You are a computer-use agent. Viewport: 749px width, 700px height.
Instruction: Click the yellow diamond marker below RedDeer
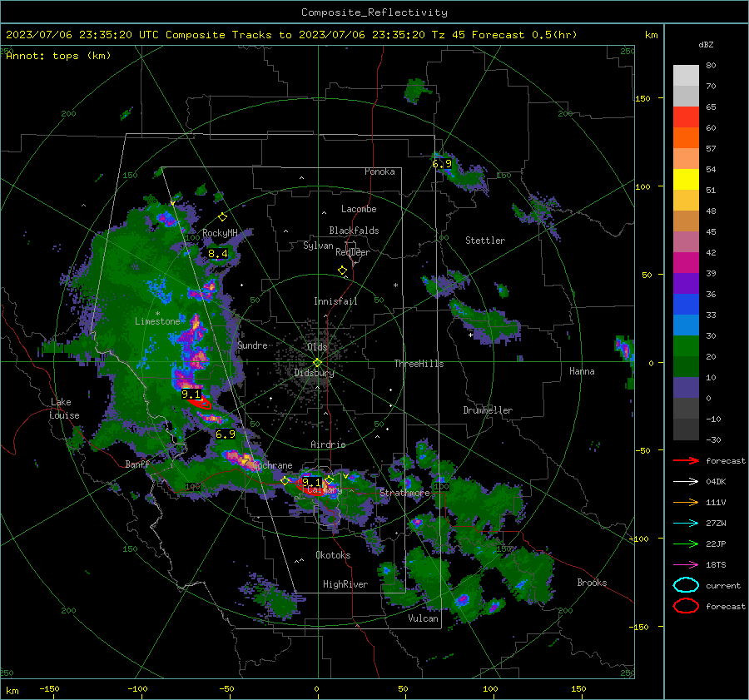(342, 270)
